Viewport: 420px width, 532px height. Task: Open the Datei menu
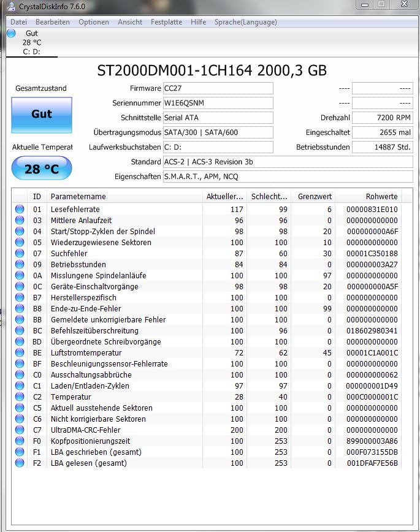[18, 22]
